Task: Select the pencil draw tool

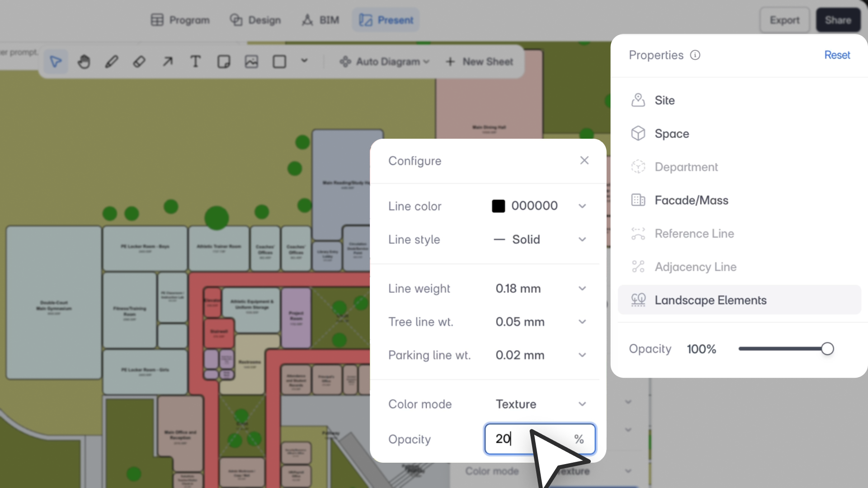Action: coord(112,61)
